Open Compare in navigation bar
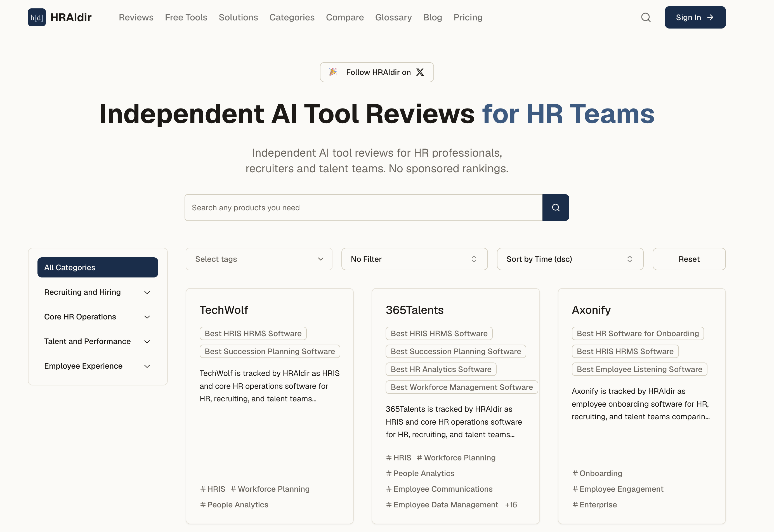The image size is (774, 532). [x=344, y=17]
